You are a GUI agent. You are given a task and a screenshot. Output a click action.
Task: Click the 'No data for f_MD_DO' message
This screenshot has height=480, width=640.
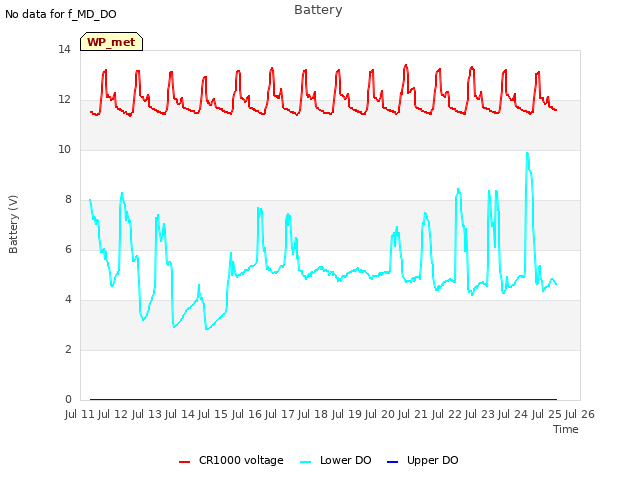(61, 14)
